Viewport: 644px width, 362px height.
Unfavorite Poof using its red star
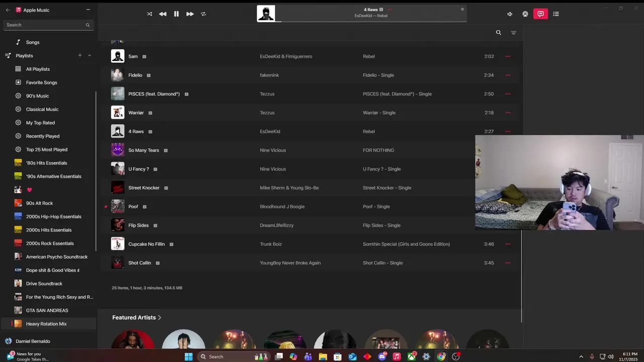106,207
